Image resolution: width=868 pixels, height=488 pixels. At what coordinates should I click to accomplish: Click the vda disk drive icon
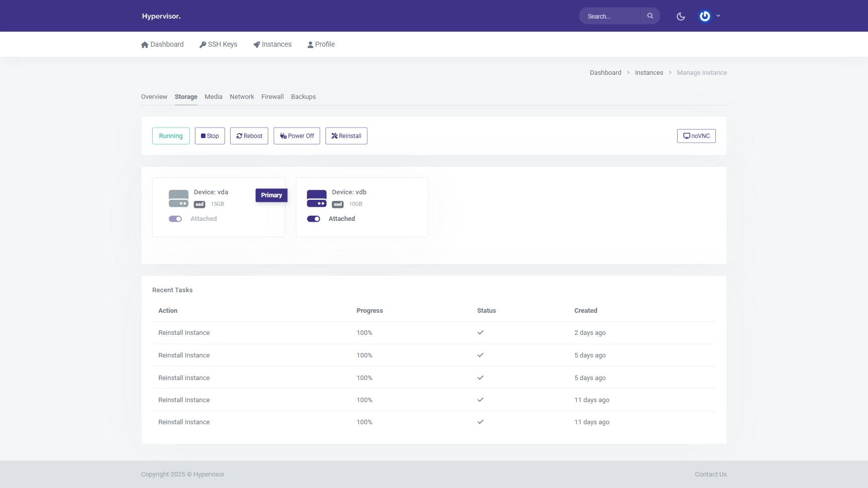178,198
